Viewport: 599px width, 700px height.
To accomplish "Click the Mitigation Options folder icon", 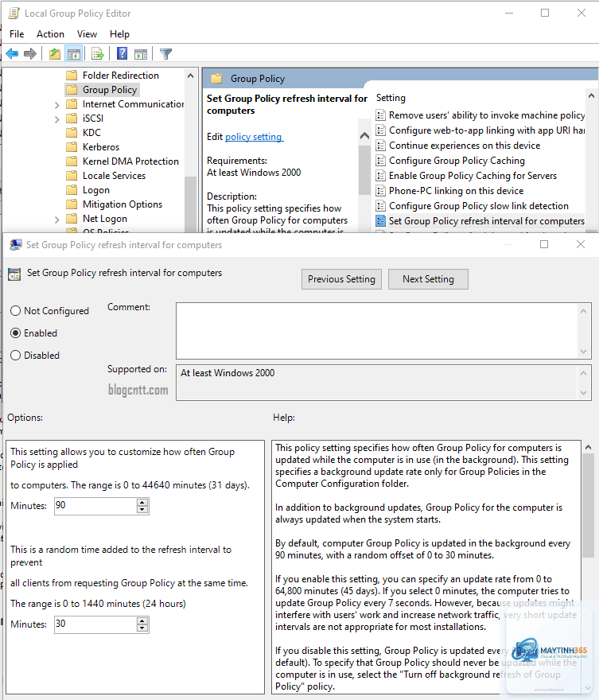I will pos(72,204).
